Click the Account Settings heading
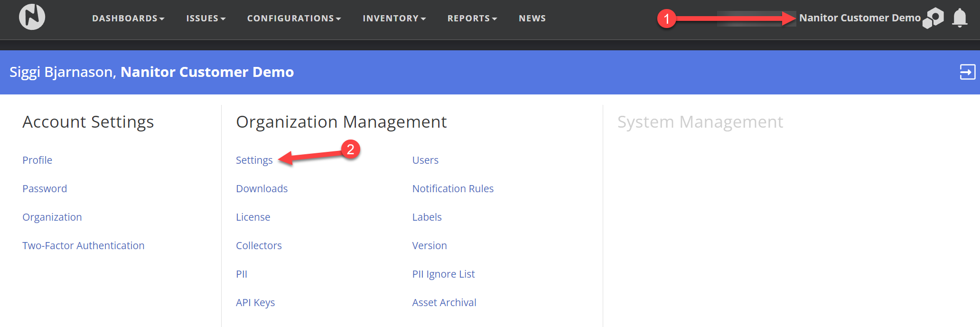Image resolution: width=980 pixels, height=327 pixels. pos(88,122)
